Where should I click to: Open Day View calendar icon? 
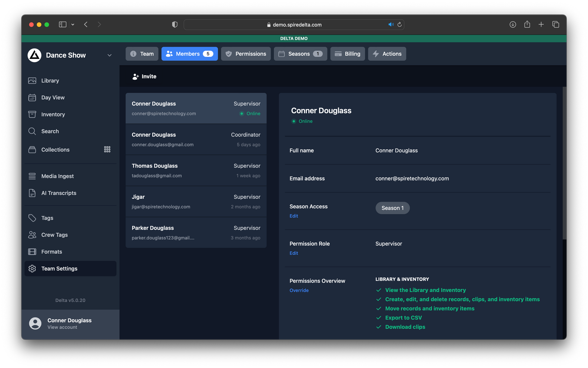[x=32, y=97]
